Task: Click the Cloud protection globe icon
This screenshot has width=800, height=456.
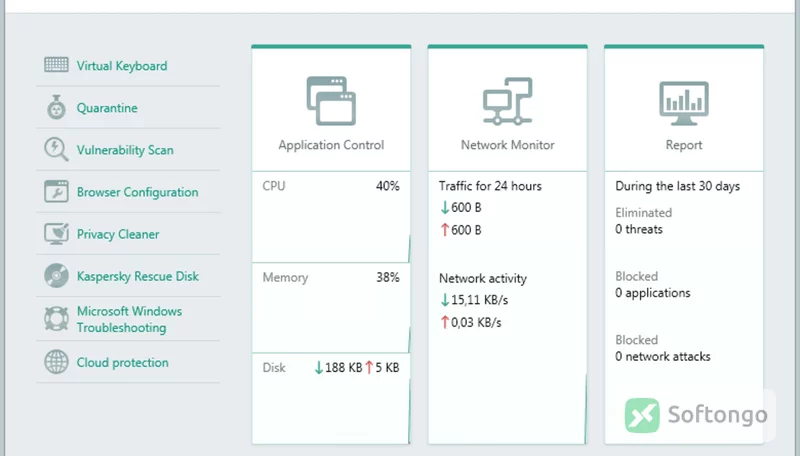Action: pos(56,362)
